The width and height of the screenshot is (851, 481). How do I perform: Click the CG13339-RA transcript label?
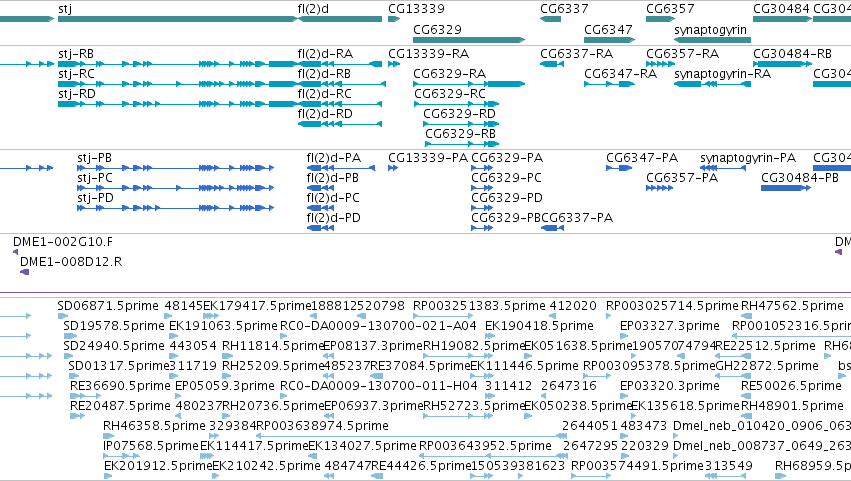point(429,54)
